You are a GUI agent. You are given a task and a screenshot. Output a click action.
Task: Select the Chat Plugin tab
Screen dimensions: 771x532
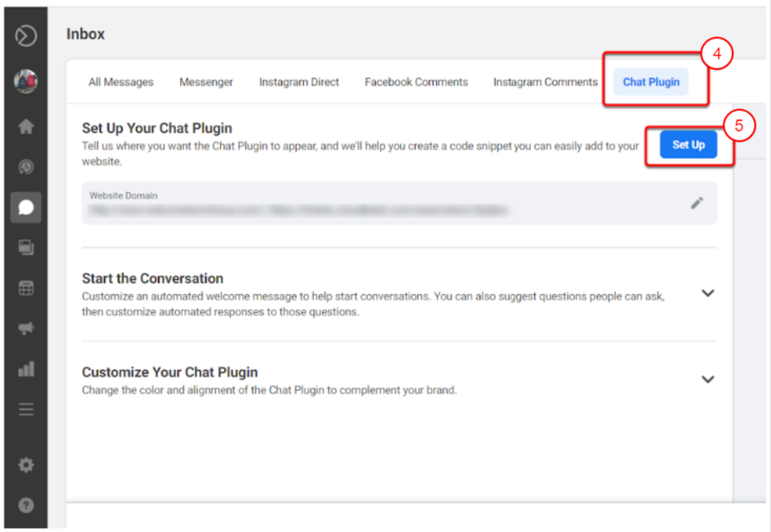651,81
